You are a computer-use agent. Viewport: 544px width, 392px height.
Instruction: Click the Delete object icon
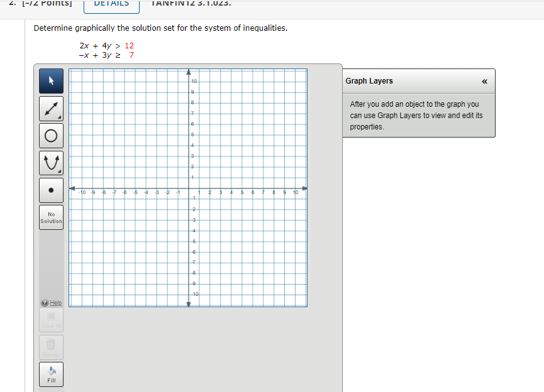(51, 347)
